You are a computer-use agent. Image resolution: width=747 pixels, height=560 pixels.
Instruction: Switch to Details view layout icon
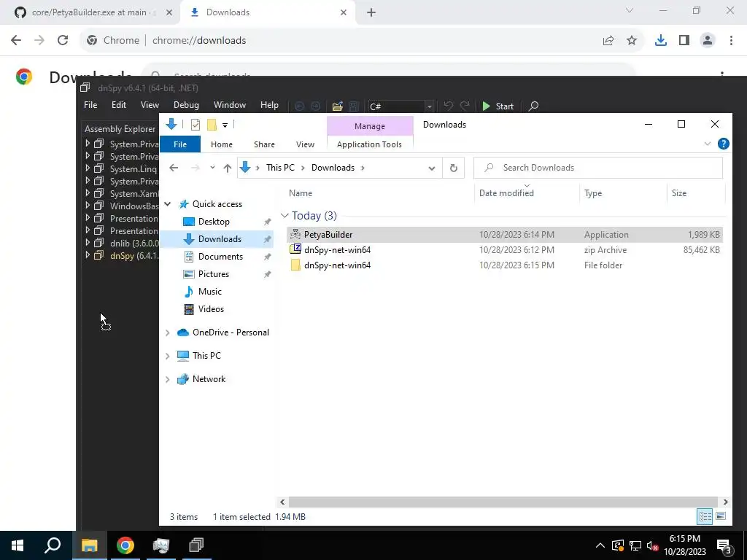click(x=705, y=516)
